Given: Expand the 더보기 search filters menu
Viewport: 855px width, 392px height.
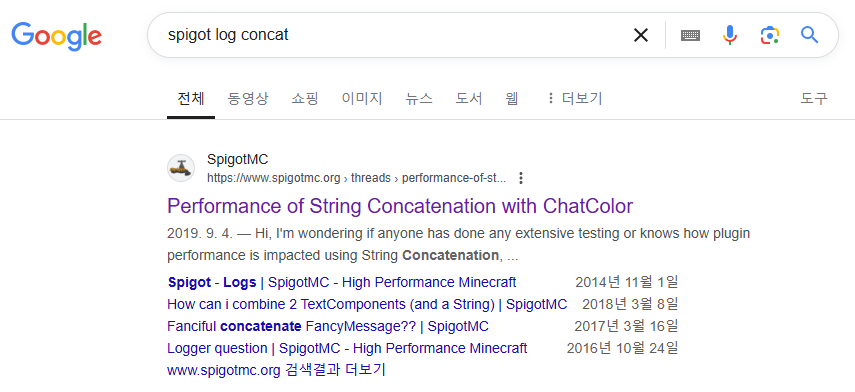Looking at the screenshot, I should pyautogui.click(x=574, y=99).
